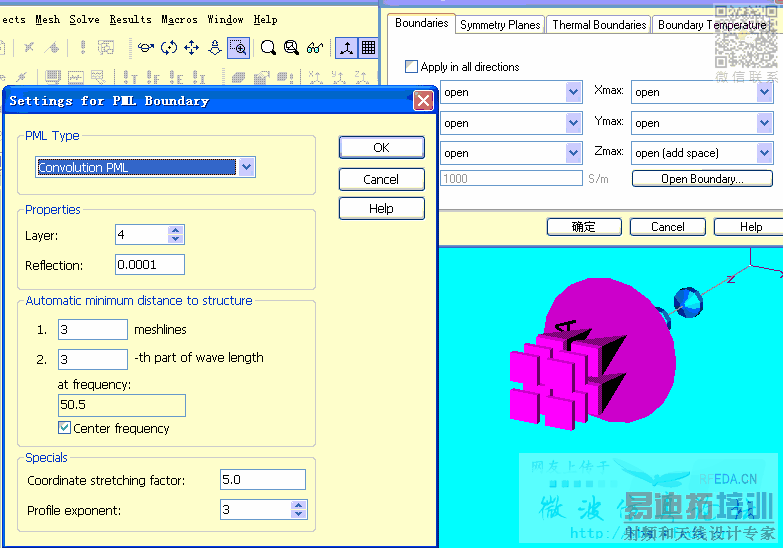Open the Ymax boundary dropdown
Screen dimensions: 783x548
point(764,123)
